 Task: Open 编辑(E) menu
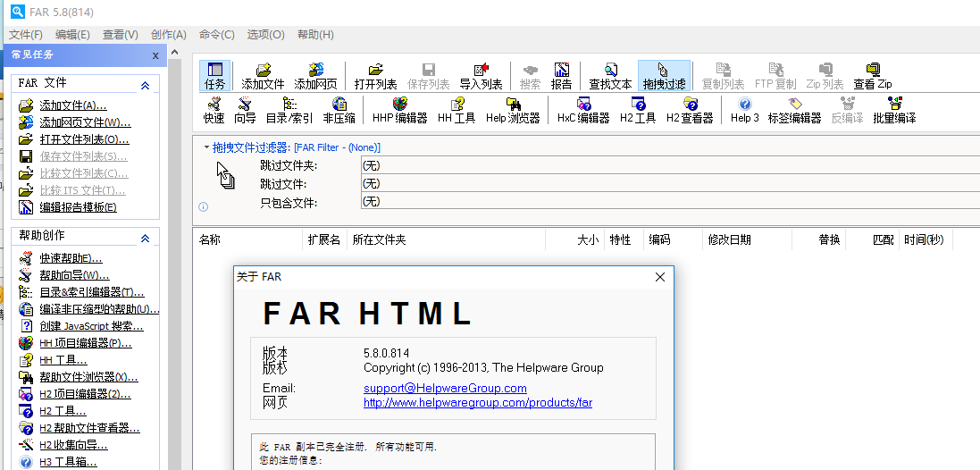point(72,34)
